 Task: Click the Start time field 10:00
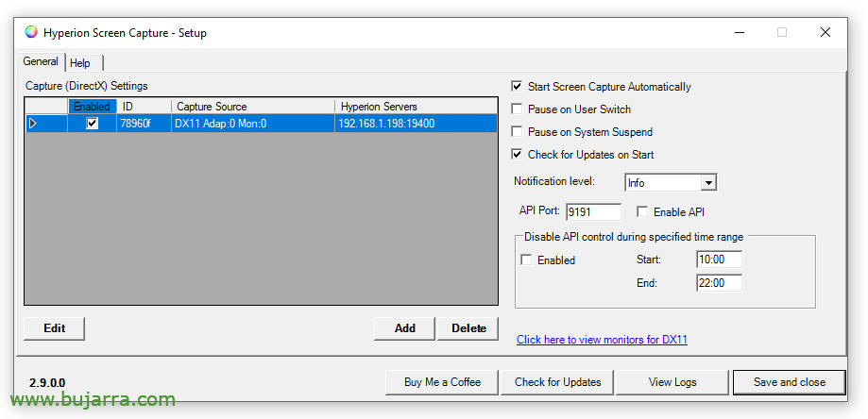(719, 260)
